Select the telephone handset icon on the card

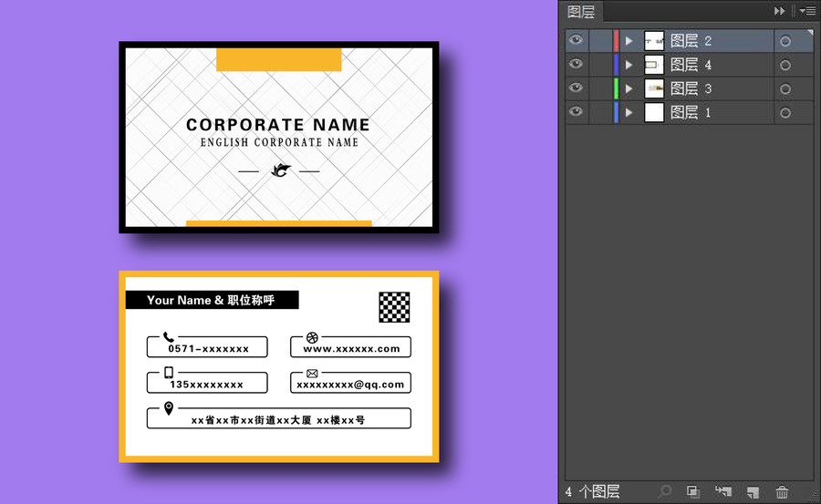(x=169, y=337)
